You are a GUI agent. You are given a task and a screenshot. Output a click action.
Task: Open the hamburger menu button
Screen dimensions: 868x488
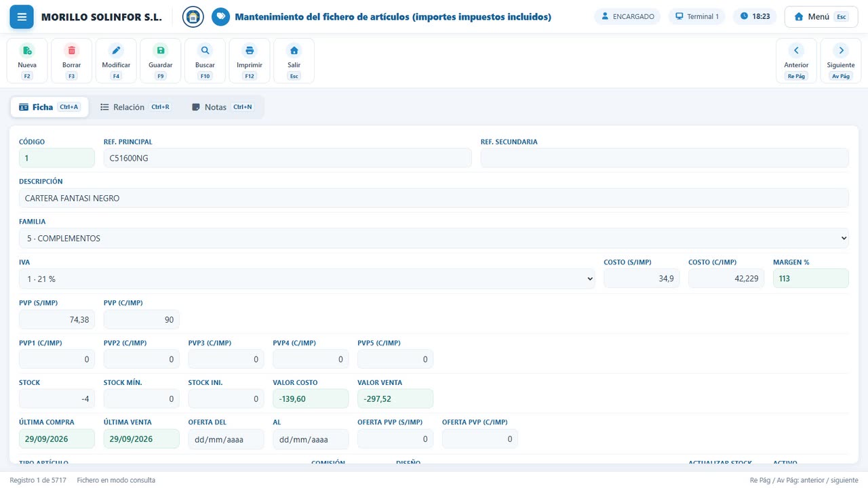(22, 16)
